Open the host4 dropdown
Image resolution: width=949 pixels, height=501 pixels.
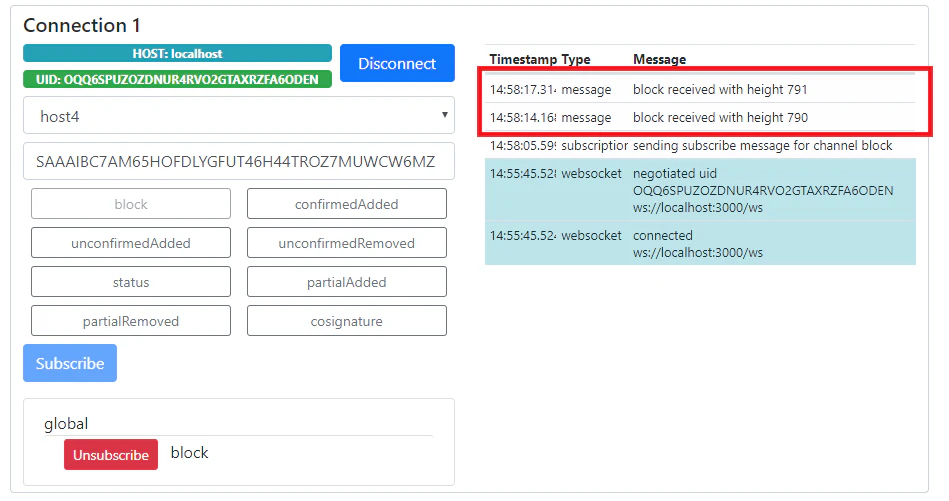click(x=239, y=115)
